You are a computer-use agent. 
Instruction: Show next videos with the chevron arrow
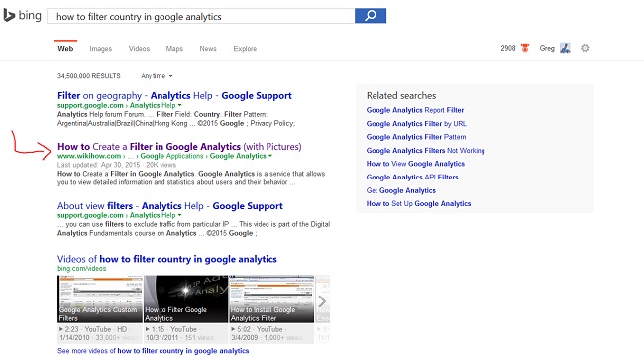pyautogui.click(x=322, y=301)
